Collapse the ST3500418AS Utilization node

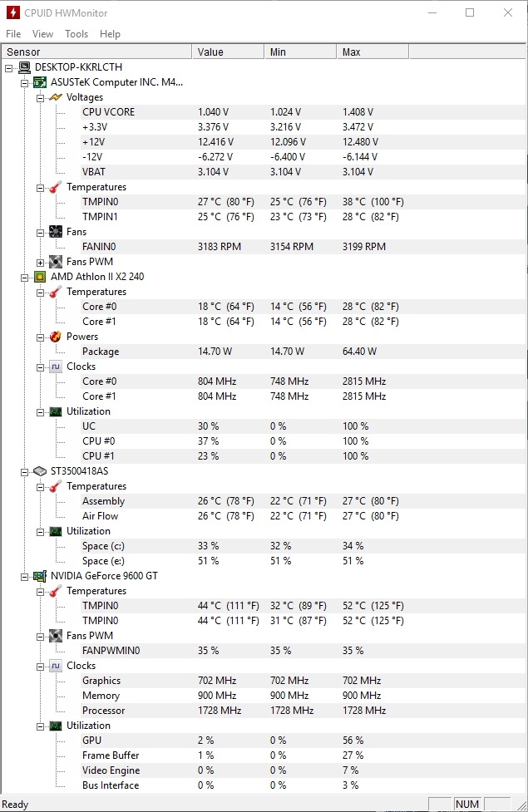coord(41,532)
